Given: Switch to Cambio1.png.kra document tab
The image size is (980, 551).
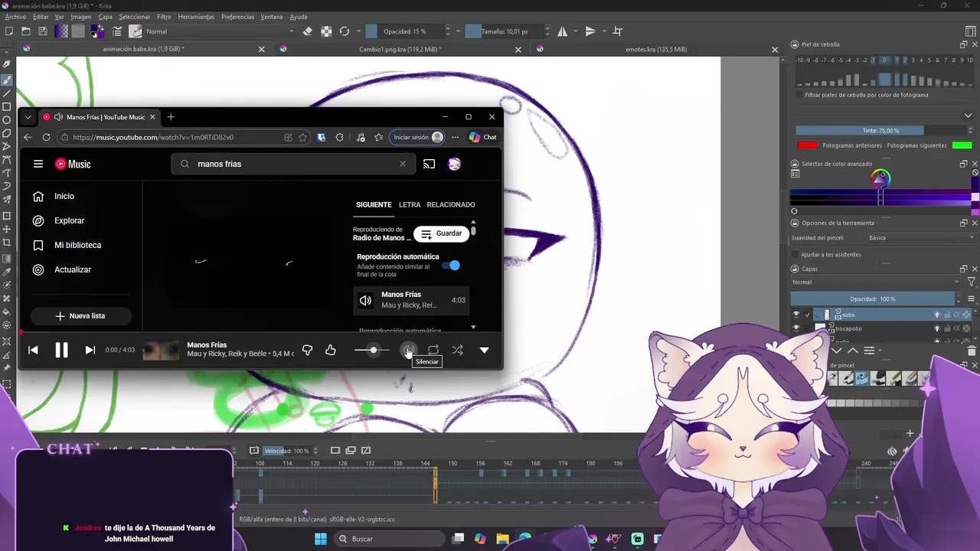Looking at the screenshot, I should [x=400, y=49].
